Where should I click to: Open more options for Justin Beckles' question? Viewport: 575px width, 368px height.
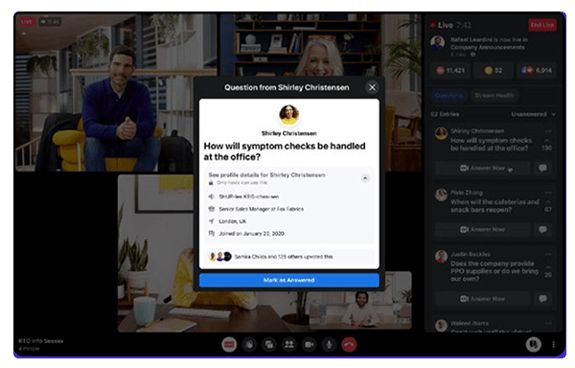coord(548,254)
